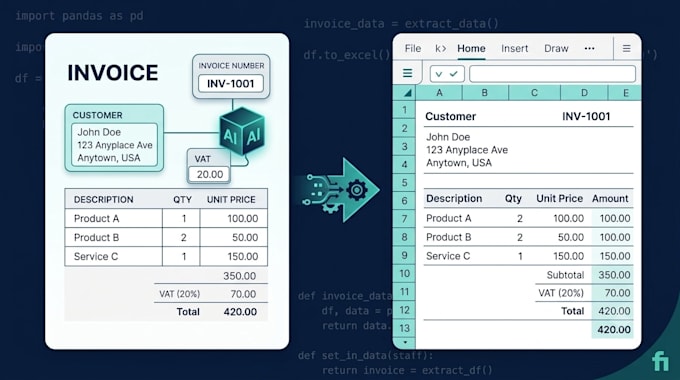Click the DESCRIPTION header in invoice table
Image resolution: width=680 pixels, height=380 pixels.
pos(103,200)
